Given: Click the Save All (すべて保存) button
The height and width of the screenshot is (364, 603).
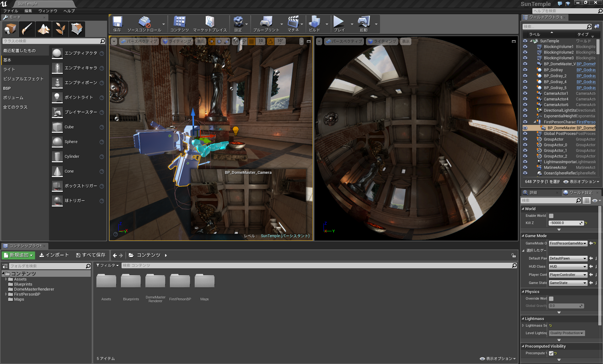Looking at the screenshot, I should point(91,255).
